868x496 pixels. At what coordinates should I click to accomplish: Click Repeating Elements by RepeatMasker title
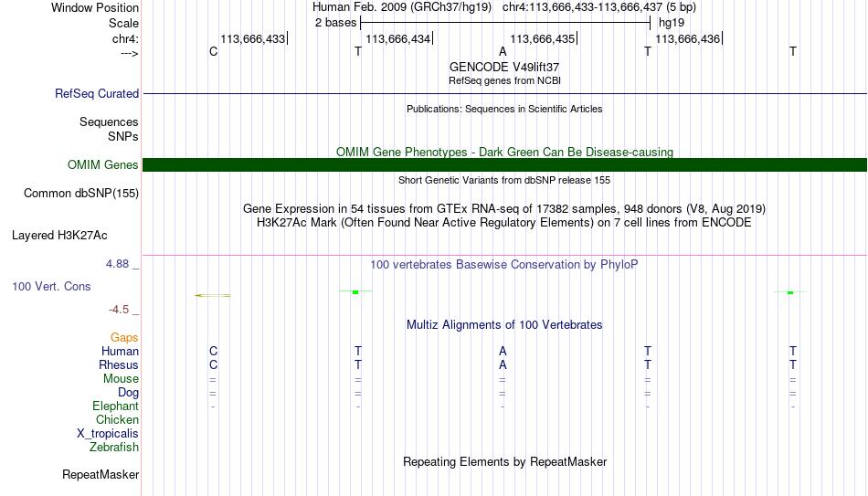coord(504,461)
